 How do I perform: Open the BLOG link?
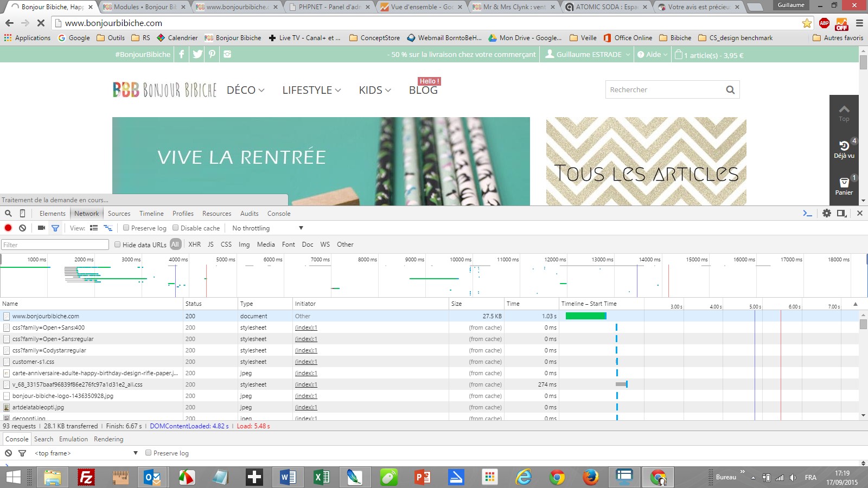(423, 90)
